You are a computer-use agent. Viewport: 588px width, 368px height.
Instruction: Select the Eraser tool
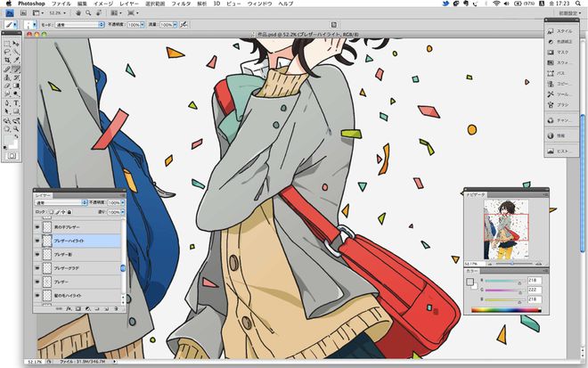(7, 86)
